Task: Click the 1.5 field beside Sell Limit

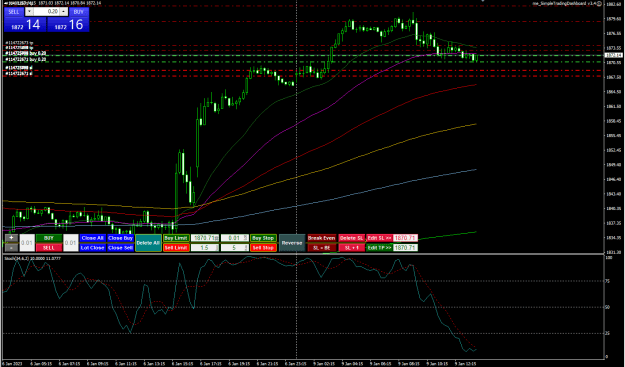Action: point(205,247)
